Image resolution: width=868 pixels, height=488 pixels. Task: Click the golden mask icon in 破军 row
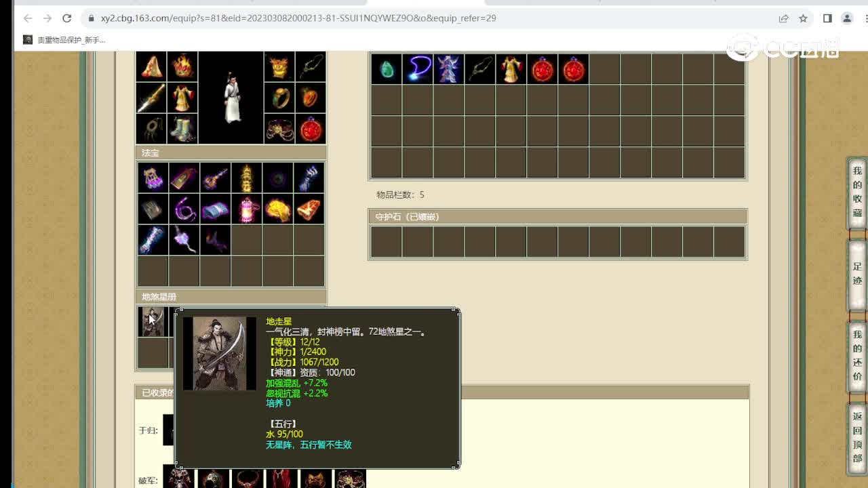click(316, 479)
